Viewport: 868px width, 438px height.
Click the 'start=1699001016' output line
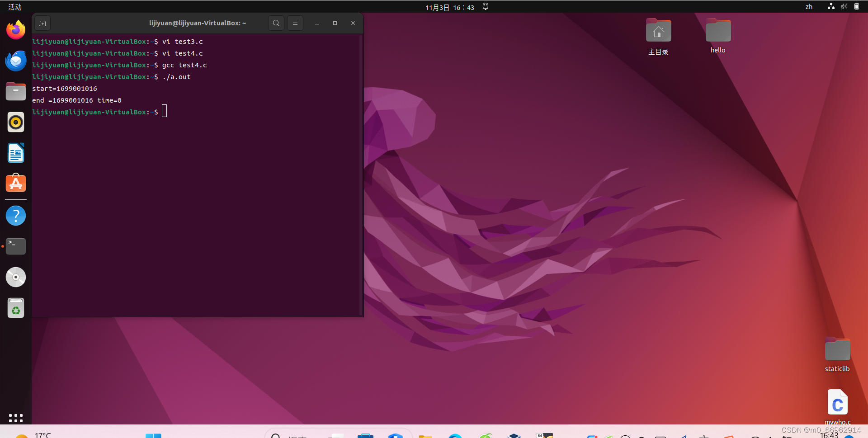coord(64,89)
